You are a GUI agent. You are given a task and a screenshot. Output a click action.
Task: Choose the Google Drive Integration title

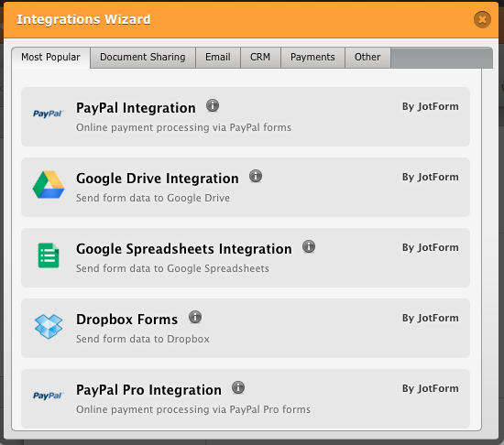point(158,179)
